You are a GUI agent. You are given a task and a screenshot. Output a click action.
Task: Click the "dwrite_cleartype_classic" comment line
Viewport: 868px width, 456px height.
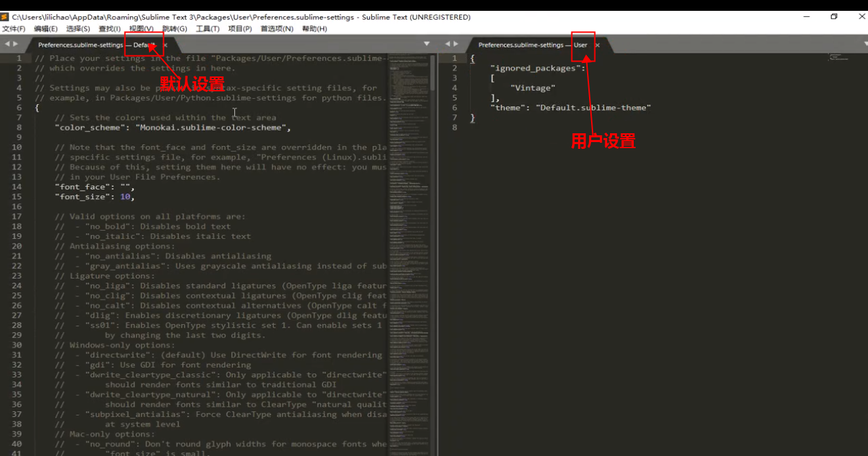tap(221, 375)
